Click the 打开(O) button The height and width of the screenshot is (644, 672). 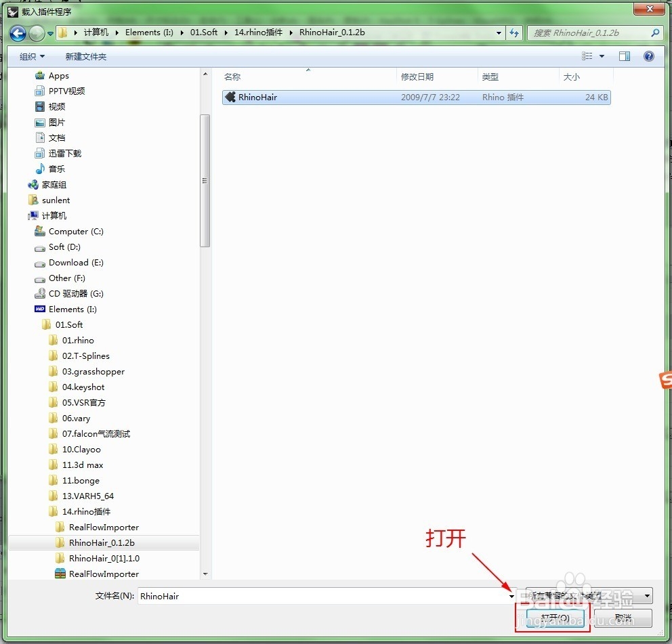click(x=555, y=618)
